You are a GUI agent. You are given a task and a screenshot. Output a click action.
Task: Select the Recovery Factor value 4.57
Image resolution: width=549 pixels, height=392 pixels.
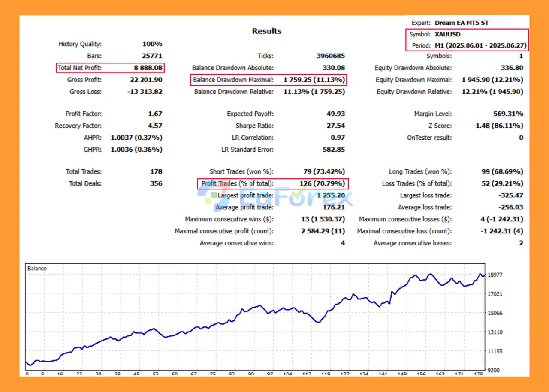point(155,126)
